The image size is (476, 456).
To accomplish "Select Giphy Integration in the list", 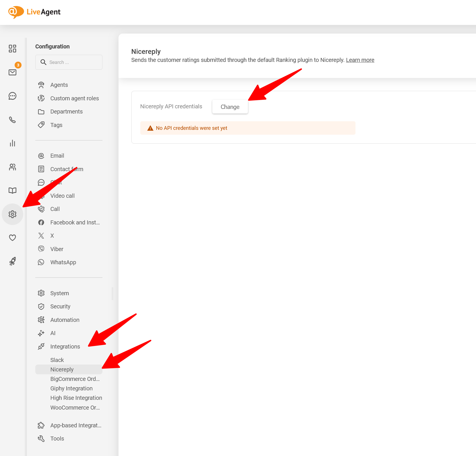I will tap(71, 388).
